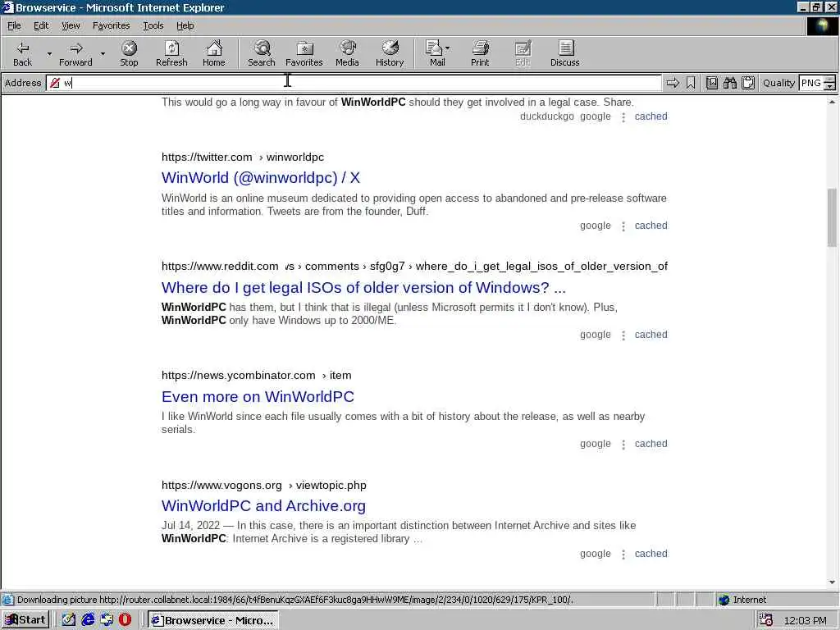This screenshot has width=840, height=630.
Task: Stop loading the page
Action: [x=129, y=53]
